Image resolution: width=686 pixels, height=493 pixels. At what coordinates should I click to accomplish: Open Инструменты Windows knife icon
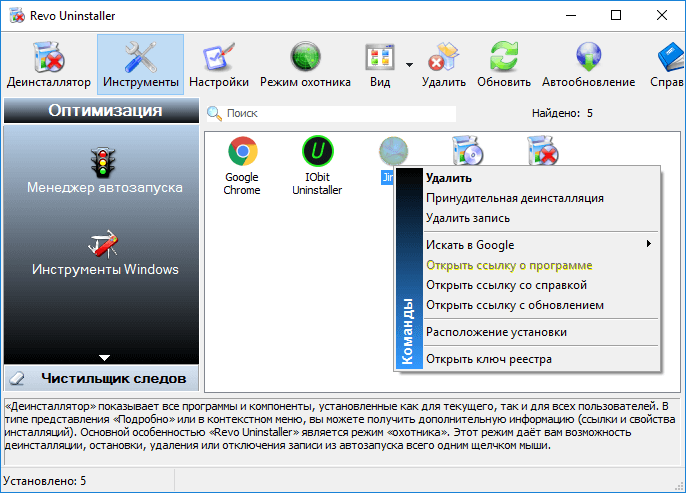pos(103,244)
